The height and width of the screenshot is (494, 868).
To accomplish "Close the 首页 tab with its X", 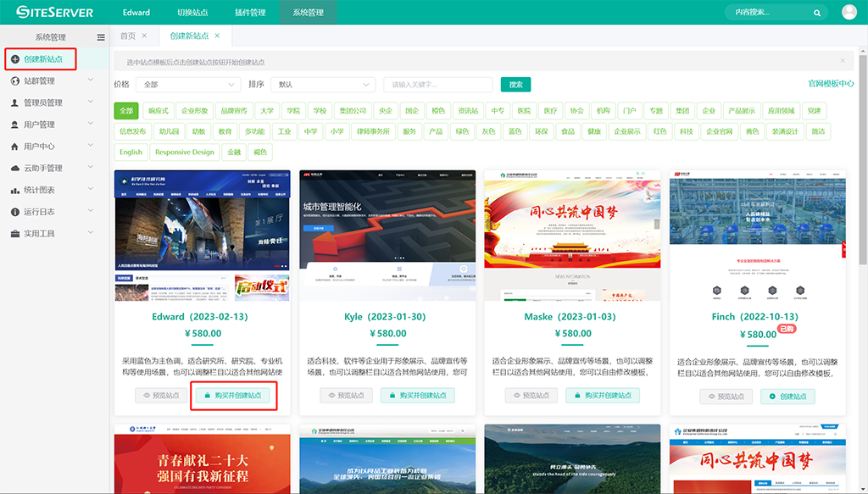I will [145, 36].
